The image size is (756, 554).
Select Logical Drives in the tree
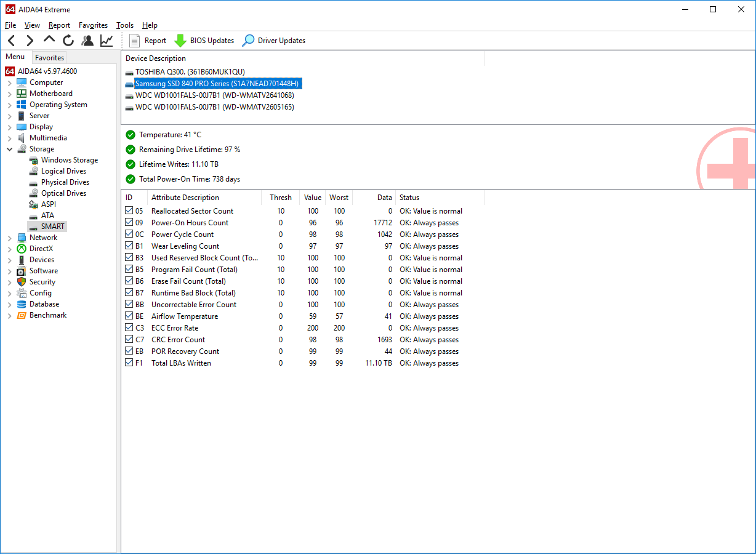[63, 171]
